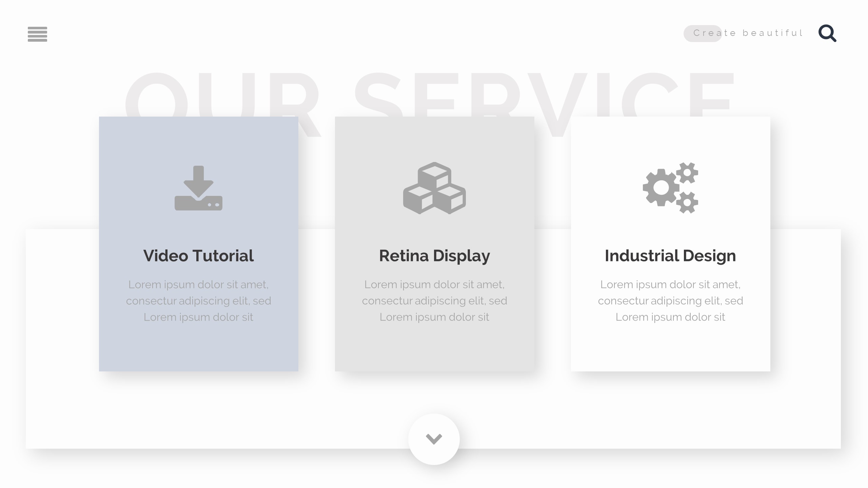Select the white Industrial Design card
The width and height of the screenshot is (868, 488).
[670, 349]
